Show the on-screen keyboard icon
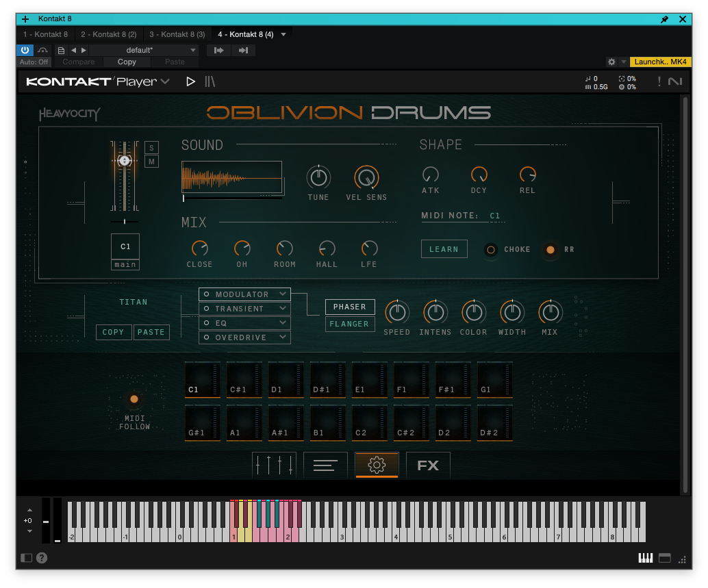The width and height of the screenshot is (708, 588). 645,558
